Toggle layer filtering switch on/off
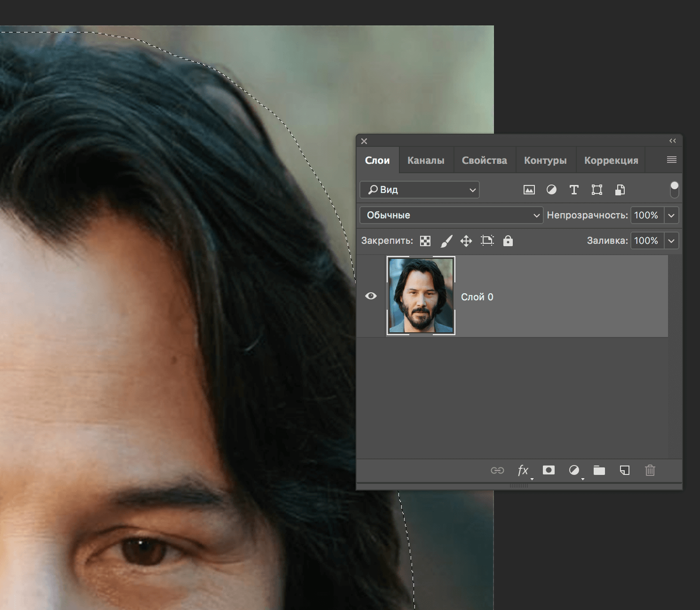 [x=674, y=190]
